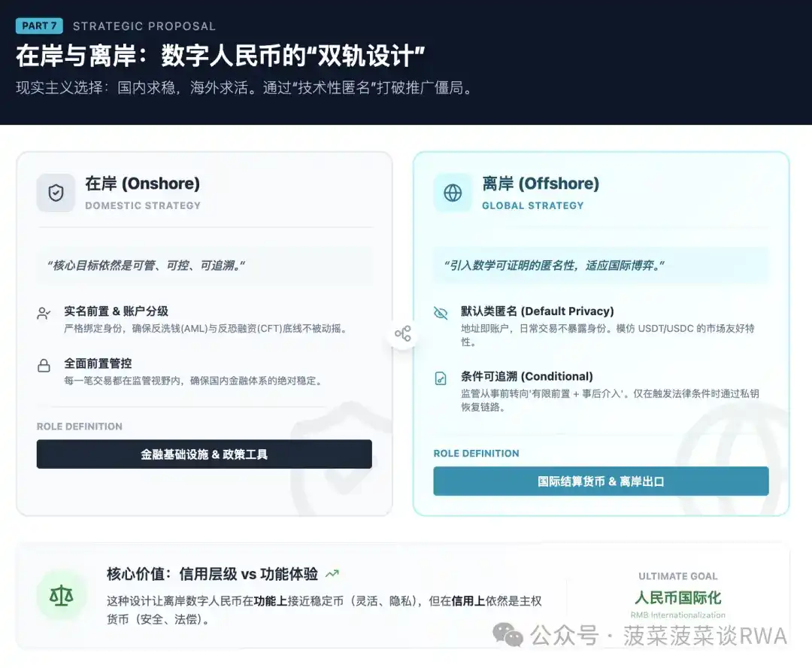Screen dimensions: 812x668
Task: Click the crossed-out eye icon for 默认类匿名
Action: (441, 313)
